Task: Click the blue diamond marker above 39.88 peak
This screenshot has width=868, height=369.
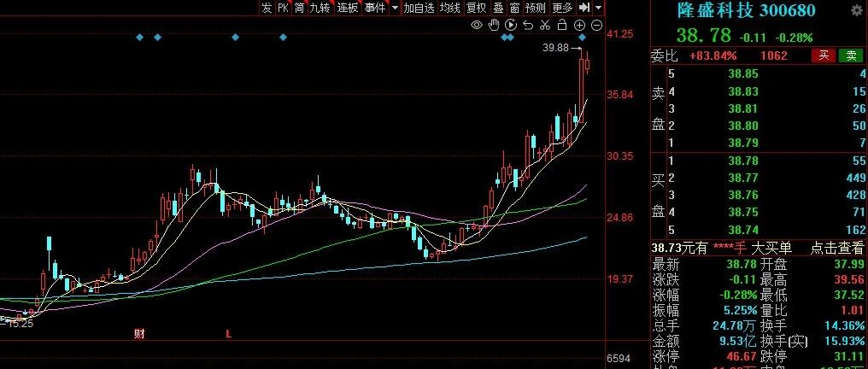Action: click(582, 37)
